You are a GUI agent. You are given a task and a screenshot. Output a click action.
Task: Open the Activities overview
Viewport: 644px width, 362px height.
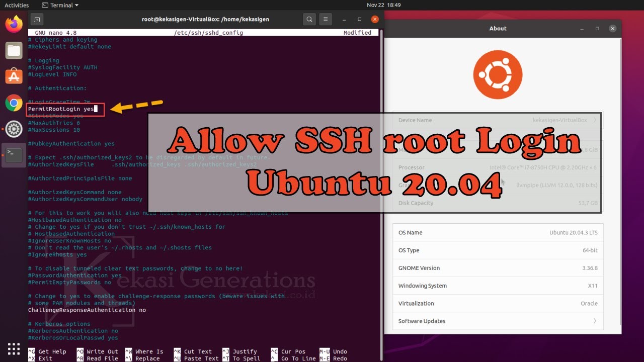click(x=17, y=5)
